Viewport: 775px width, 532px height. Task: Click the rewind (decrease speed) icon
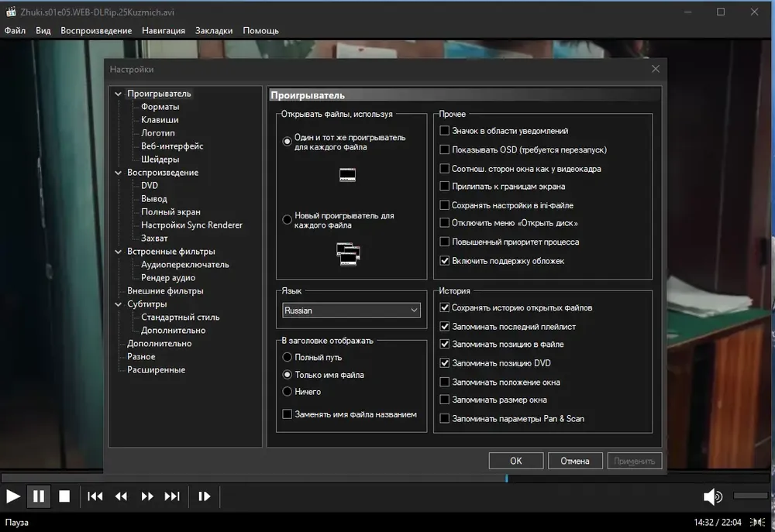tap(121, 496)
